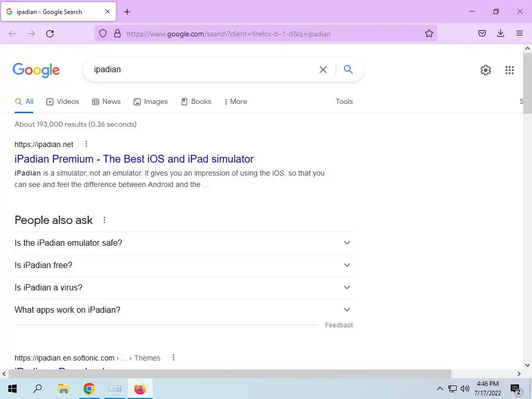The height and width of the screenshot is (399, 532).
Task: Click the scroll-down arrow of the page
Action: (527, 365)
